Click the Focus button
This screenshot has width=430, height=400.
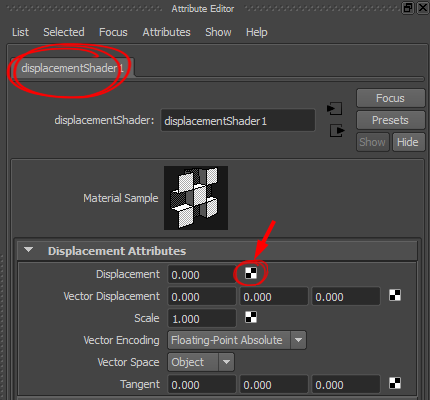point(390,98)
